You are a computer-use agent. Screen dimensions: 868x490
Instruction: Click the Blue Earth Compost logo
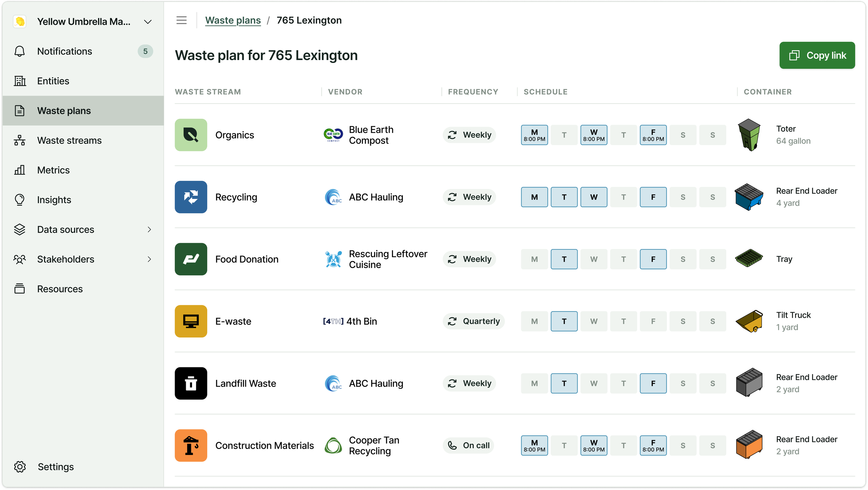click(333, 135)
